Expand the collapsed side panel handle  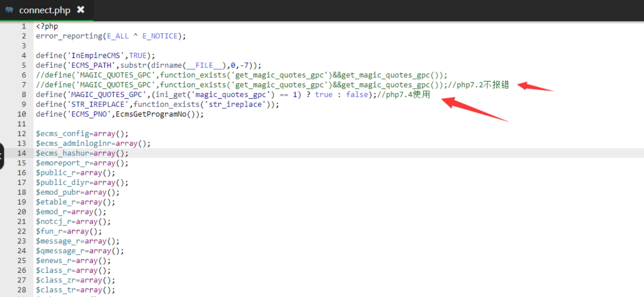[1, 156]
